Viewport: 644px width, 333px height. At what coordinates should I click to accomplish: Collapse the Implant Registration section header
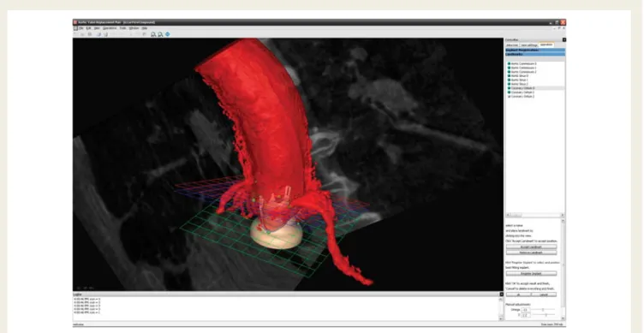pos(535,51)
